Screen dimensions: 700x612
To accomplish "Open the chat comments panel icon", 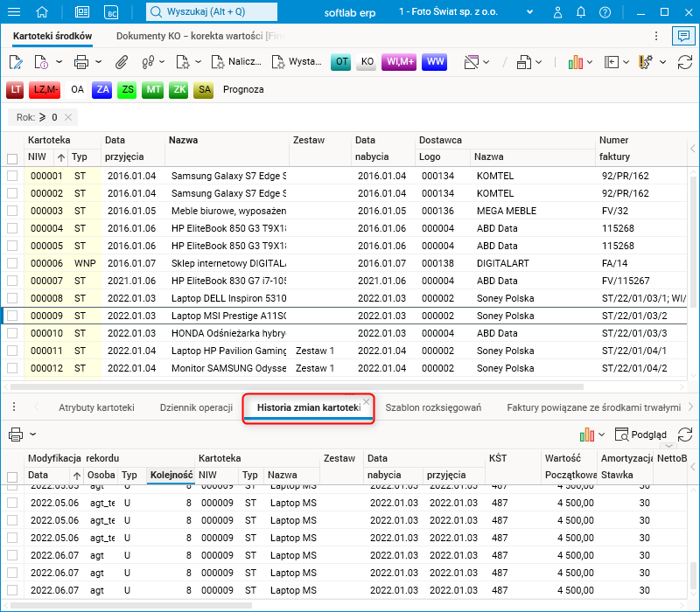I will 682,36.
